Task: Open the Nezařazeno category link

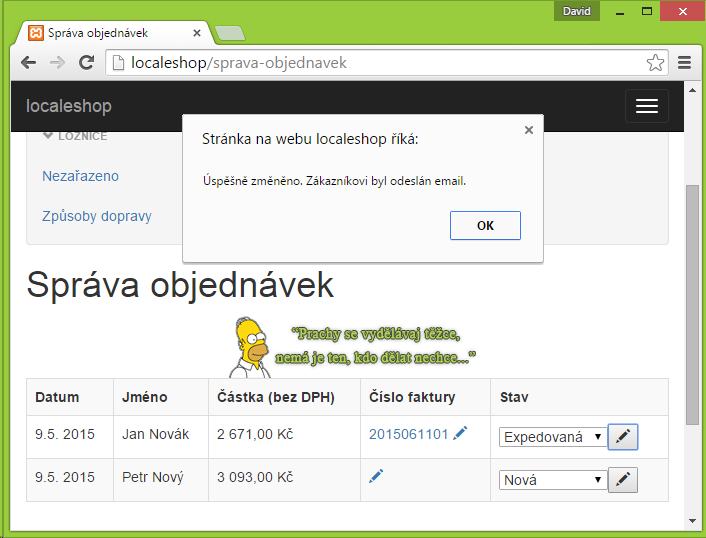Action: tap(81, 176)
